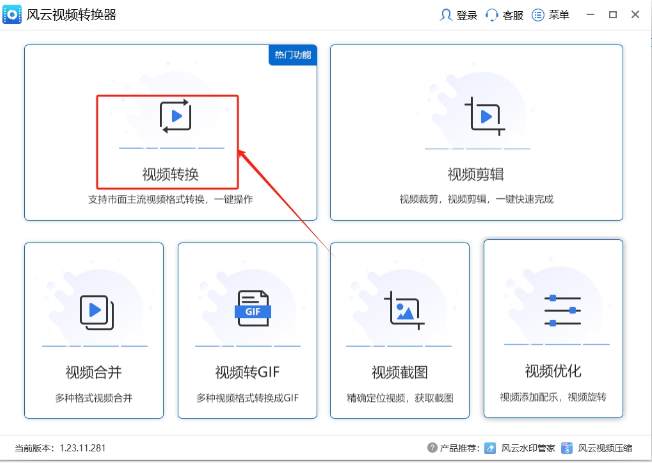The height and width of the screenshot is (463, 652).
Task: Click the 客服 headset icon
Action: [491, 15]
